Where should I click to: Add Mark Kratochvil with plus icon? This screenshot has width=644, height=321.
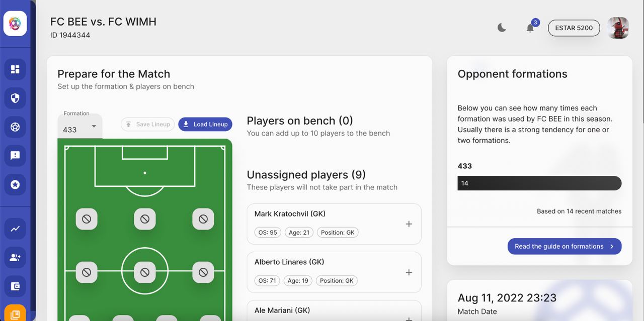(409, 224)
